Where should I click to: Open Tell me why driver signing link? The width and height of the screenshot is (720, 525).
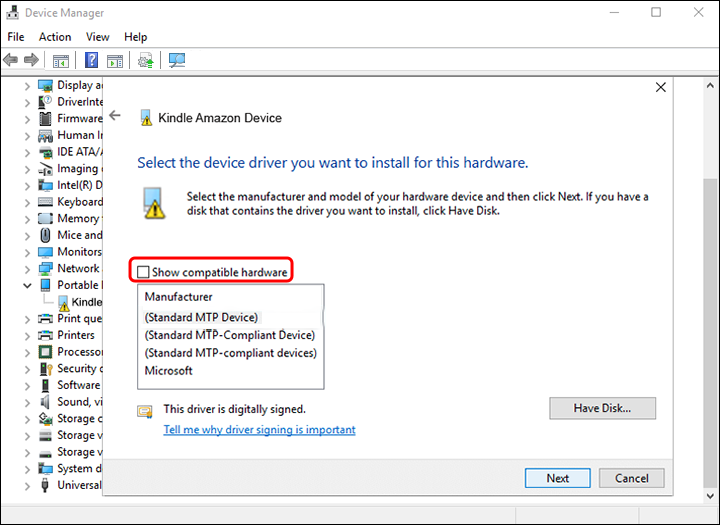259,429
